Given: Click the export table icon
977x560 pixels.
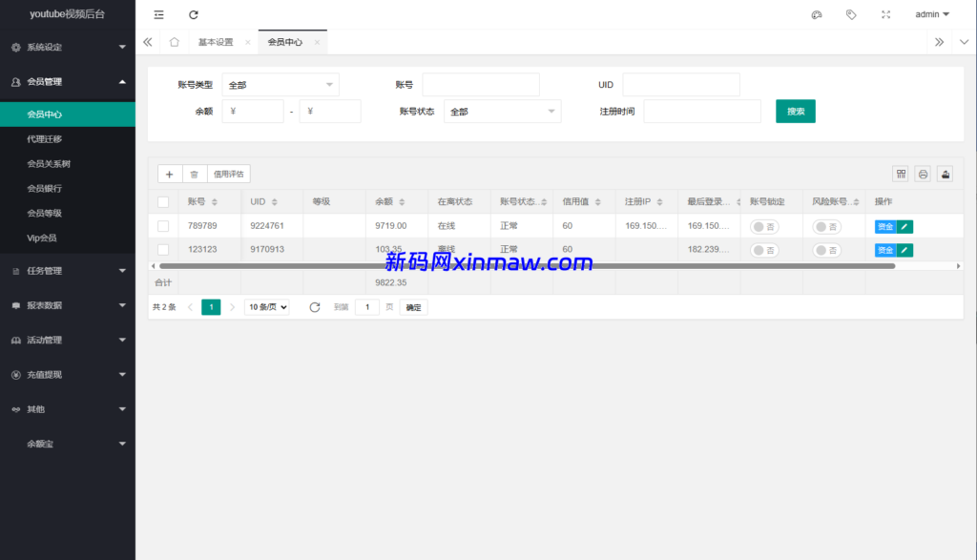Looking at the screenshot, I should coord(946,174).
